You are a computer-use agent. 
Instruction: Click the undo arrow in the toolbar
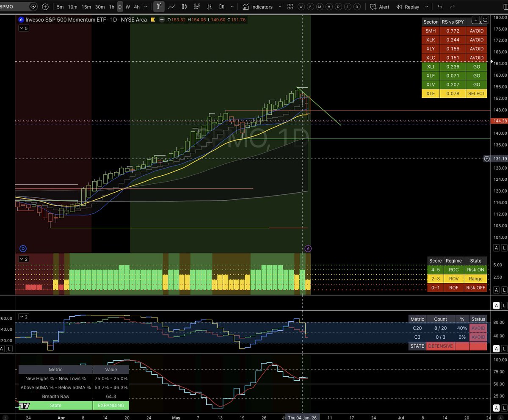pyautogui.click(x=439, y=7)
